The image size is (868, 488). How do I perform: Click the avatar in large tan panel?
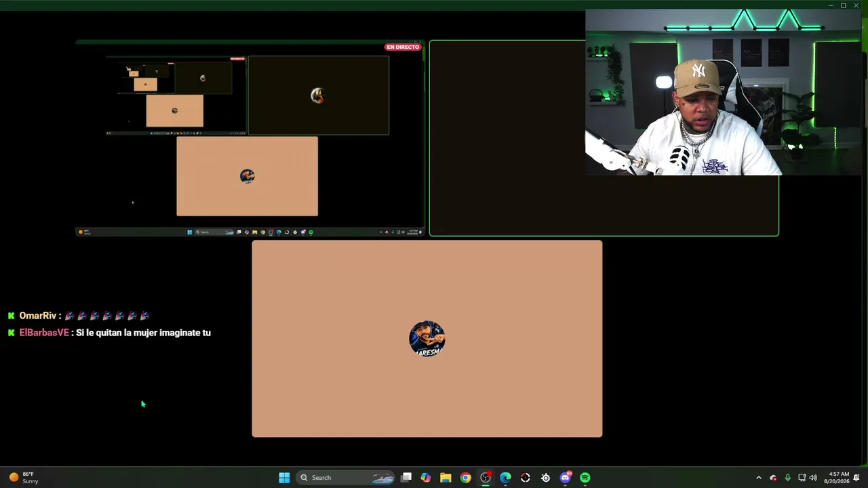(427, 339)
